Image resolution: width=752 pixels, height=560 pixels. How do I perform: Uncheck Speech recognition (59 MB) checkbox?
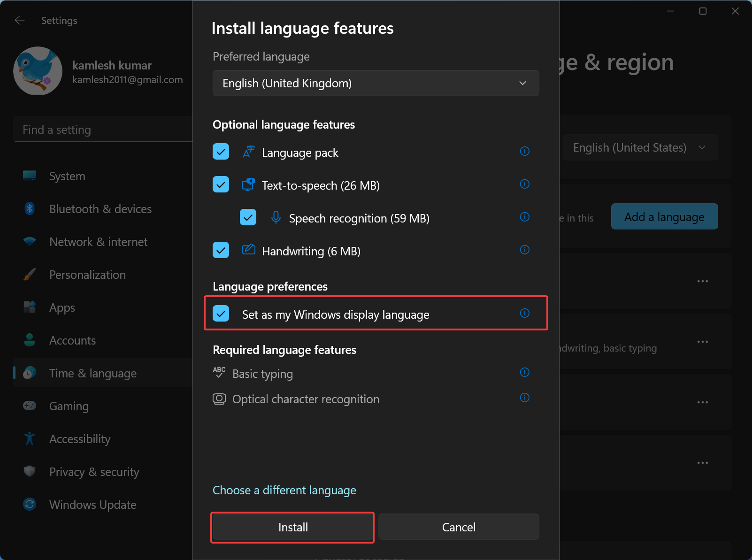248,217
